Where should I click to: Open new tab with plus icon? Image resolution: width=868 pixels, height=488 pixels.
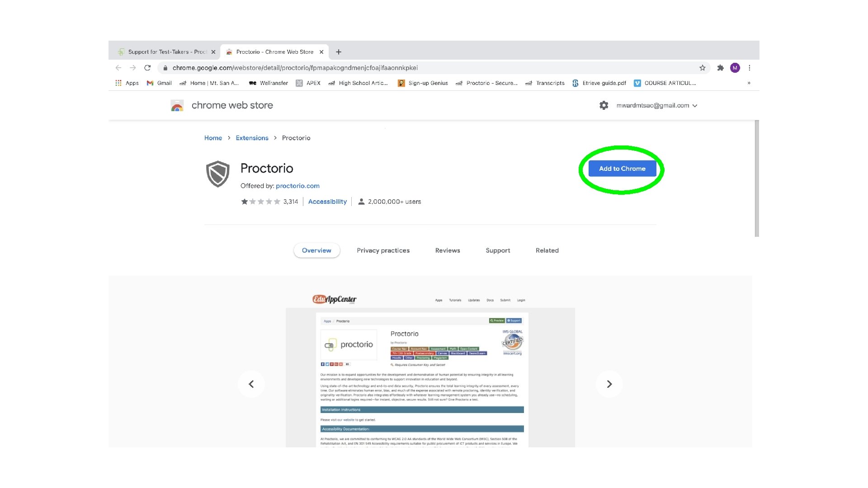click(338, 52)
